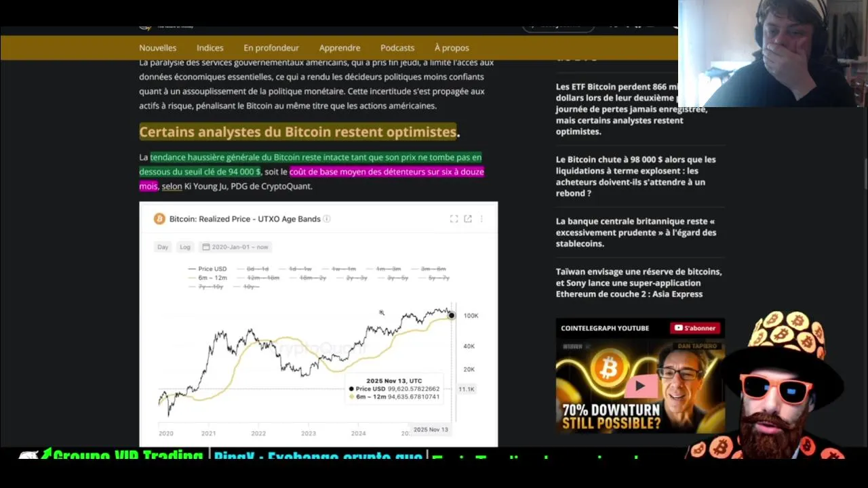The image size is (868, 488).
Task: Follow the underlined 'selon' link in article
Action: click(172, 186)
